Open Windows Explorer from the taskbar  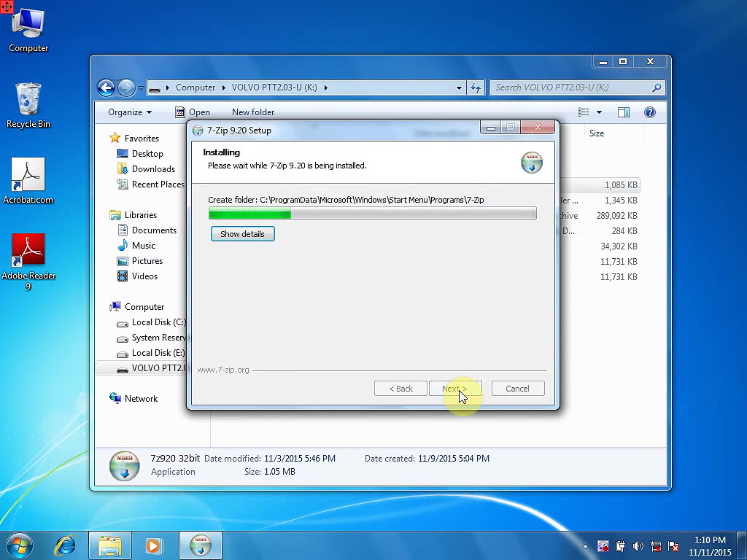tap(110, 545)
